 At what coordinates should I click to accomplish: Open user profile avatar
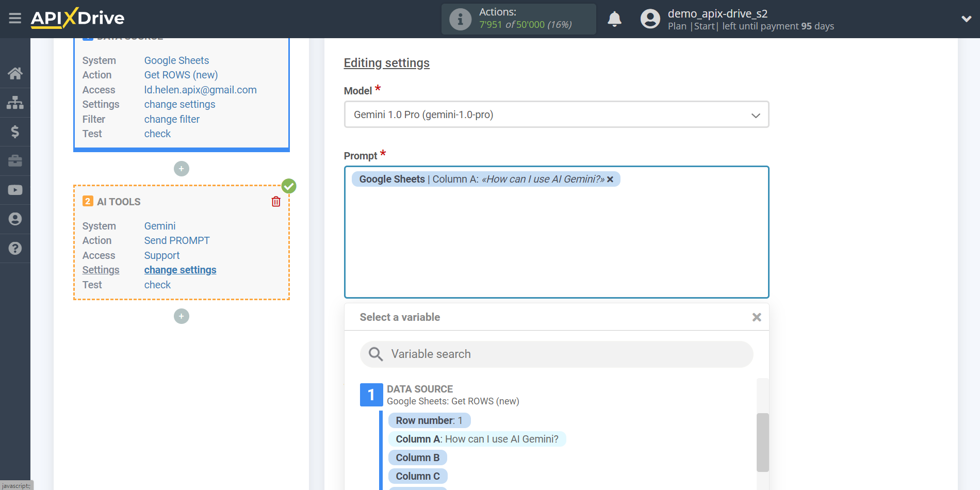coord(650,19)
